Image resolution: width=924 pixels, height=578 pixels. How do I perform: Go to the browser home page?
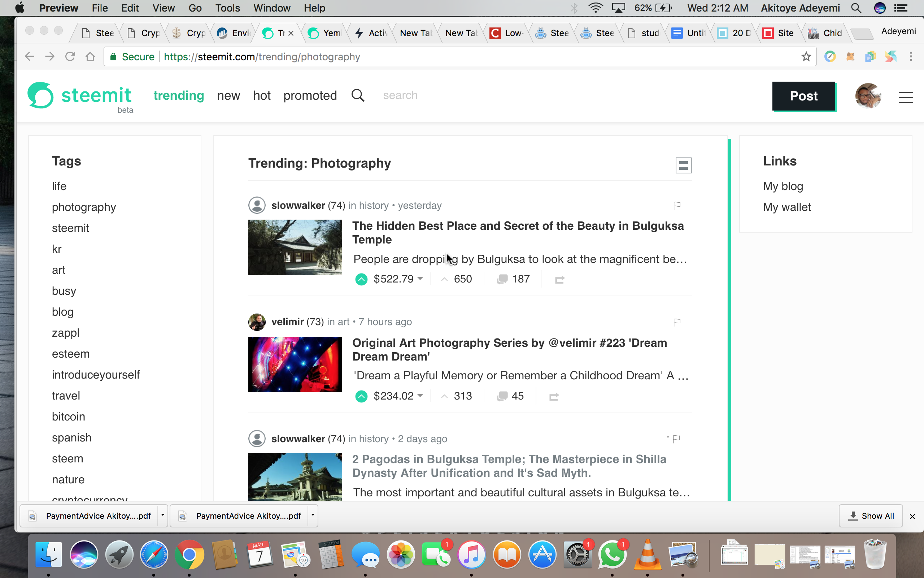pos(90,57)
